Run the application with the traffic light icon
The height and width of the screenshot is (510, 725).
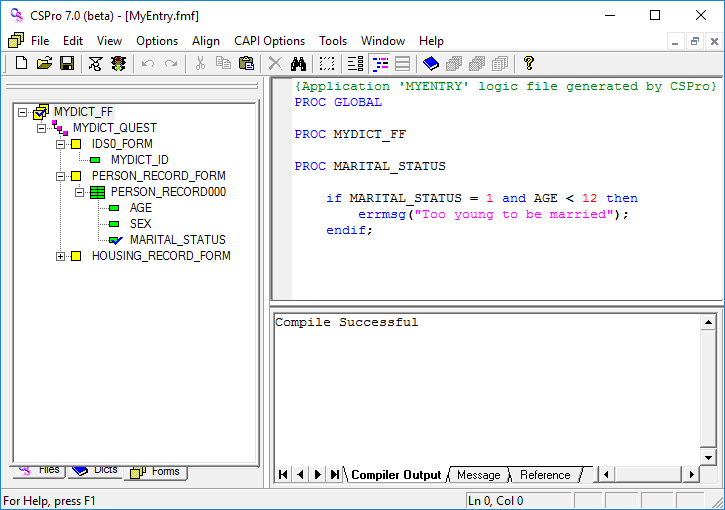pyautogui.click(x=118, y=63)
